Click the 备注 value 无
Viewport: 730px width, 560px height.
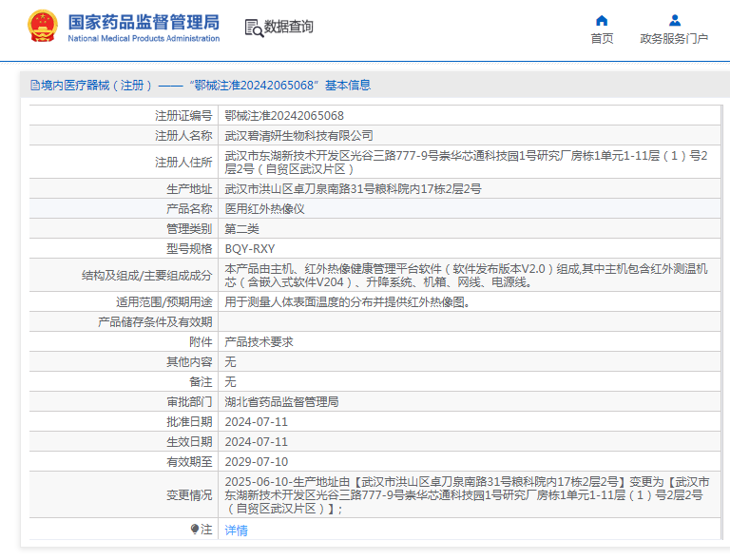(x=230, y=382)
